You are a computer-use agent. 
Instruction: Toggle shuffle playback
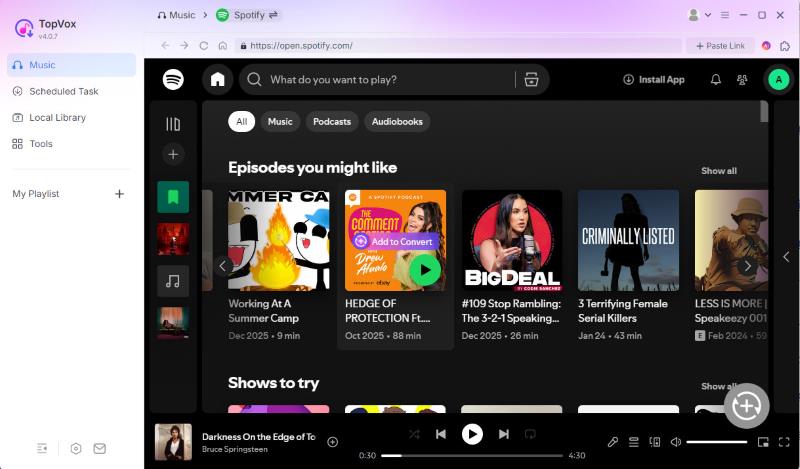tap(414, 434)
